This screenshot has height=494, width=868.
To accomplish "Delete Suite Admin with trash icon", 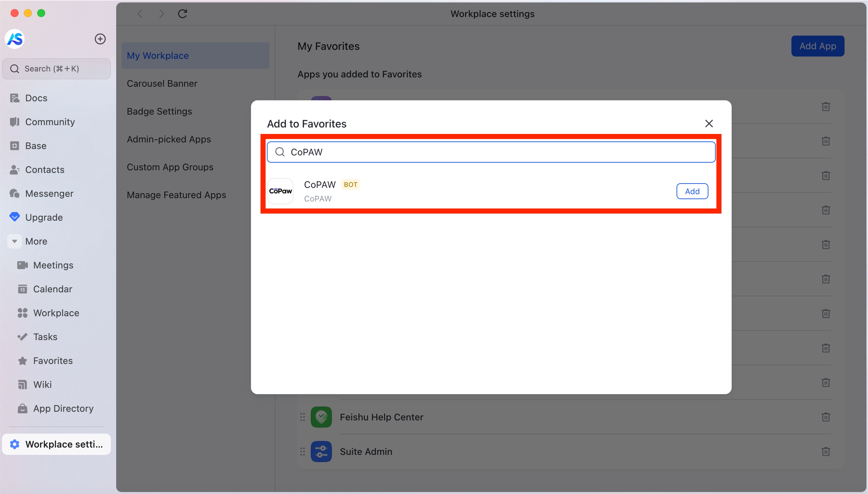I will [826, 452].
